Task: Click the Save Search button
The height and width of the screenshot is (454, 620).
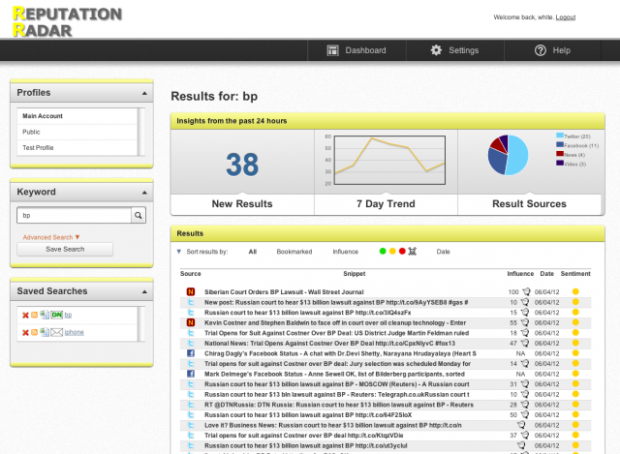Action: click(x=65, y=249)
